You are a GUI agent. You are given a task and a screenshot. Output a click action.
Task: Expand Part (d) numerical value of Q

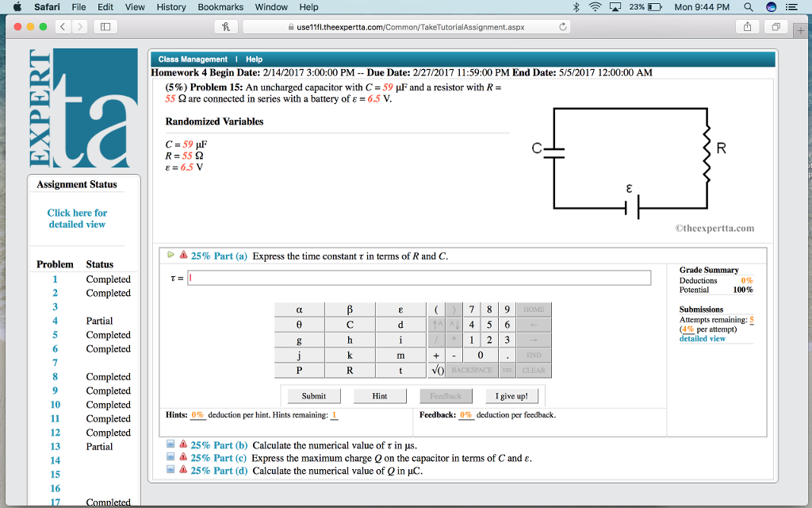tap(170, 470)
